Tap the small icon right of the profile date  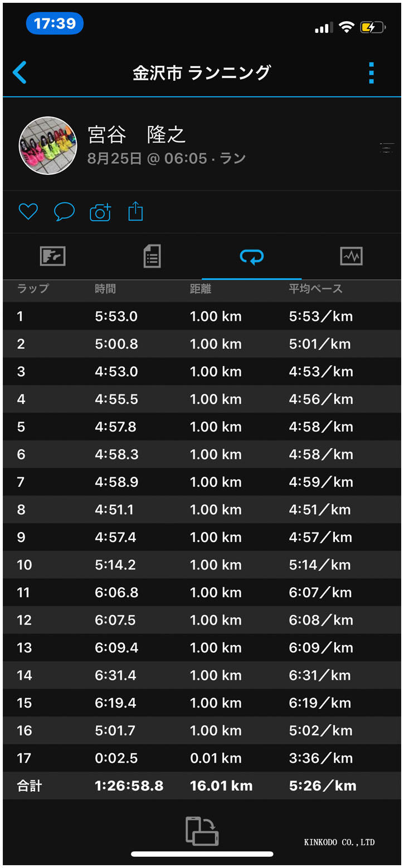click(386, 148)
